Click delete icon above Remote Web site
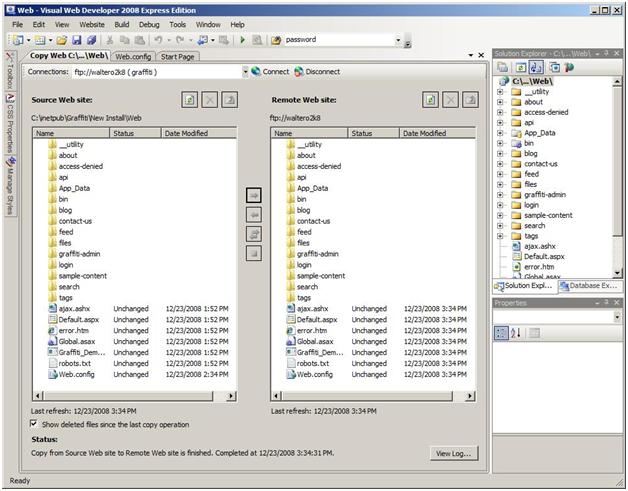The width and height of the screenshot is (628, 491). (x=450, y=99)
